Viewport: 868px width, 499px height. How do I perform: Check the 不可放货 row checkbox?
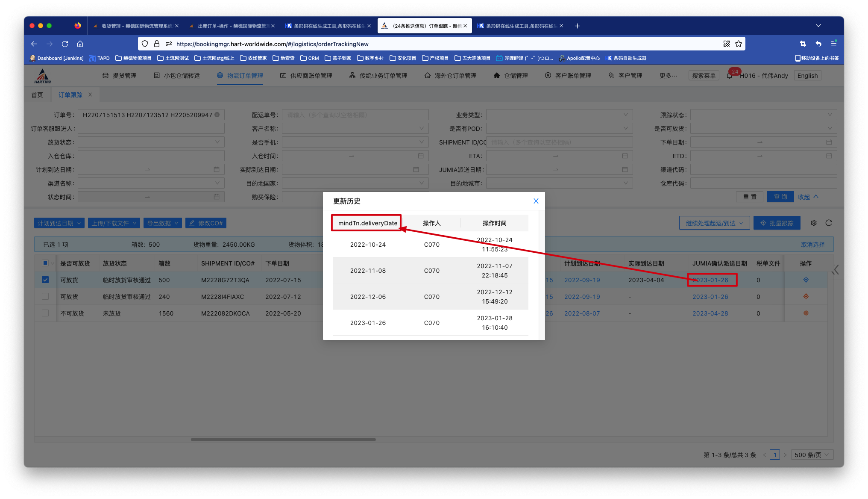45,313
